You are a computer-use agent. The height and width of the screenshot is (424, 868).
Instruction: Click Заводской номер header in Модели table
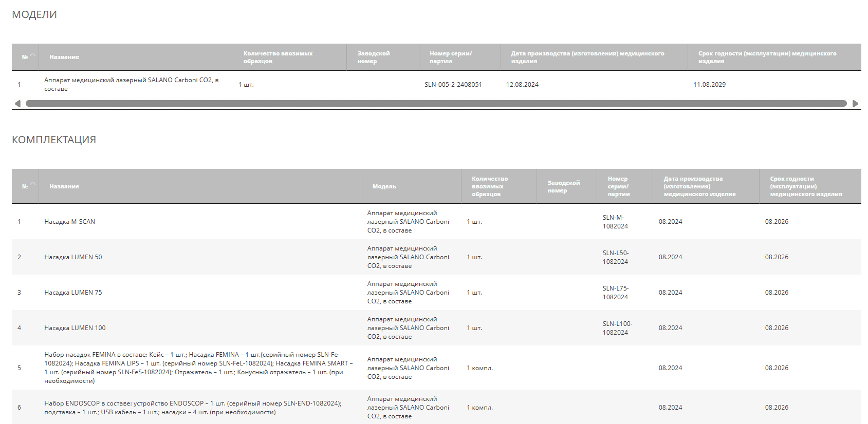tap(374, 57)
